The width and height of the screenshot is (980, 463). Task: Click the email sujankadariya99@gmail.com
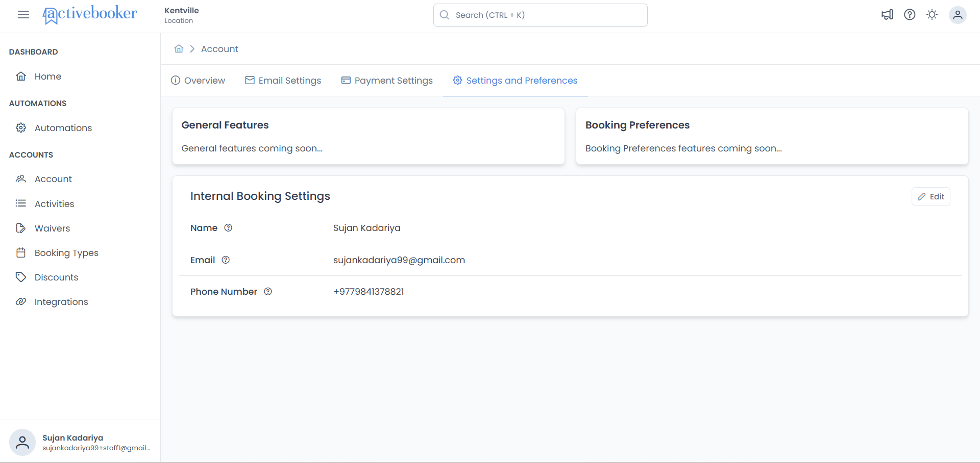coord(399,260)
